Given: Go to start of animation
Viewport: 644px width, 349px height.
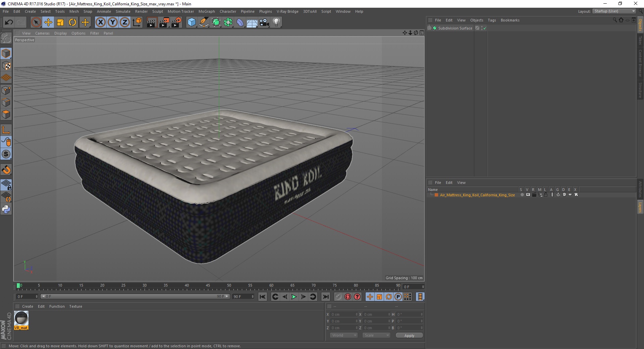Looking at the screenshot, I should click(263, 297).
